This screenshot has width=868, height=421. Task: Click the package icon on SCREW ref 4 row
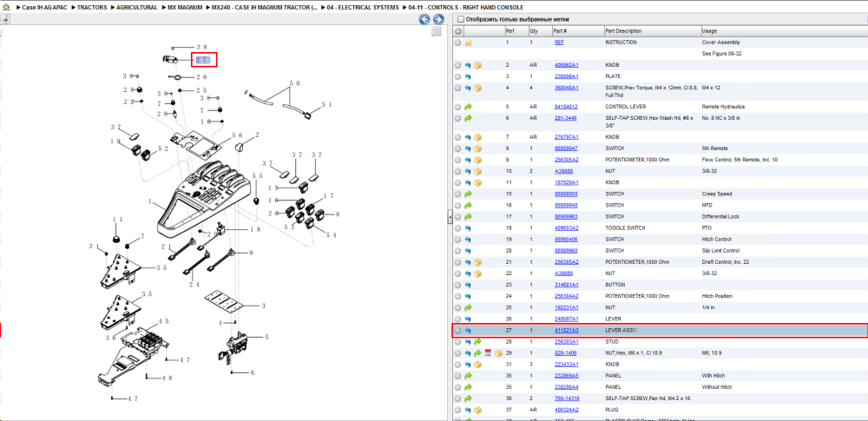477,88
